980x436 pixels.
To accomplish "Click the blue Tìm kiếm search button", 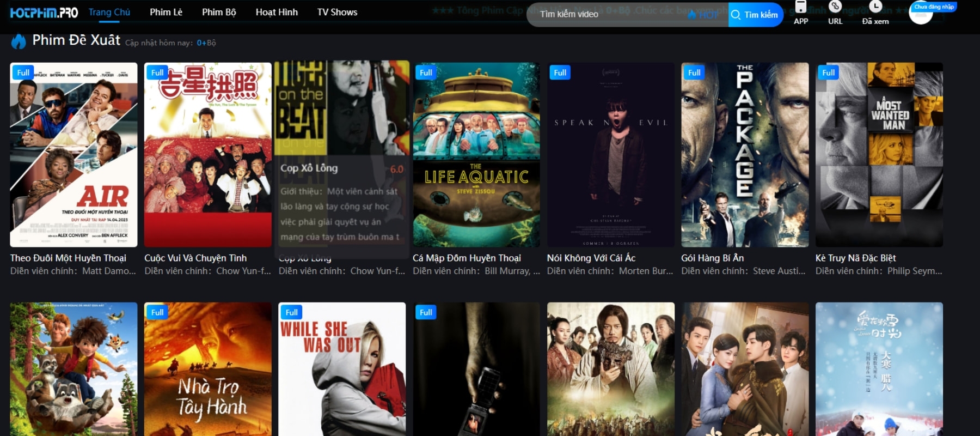I will [756, 15].
